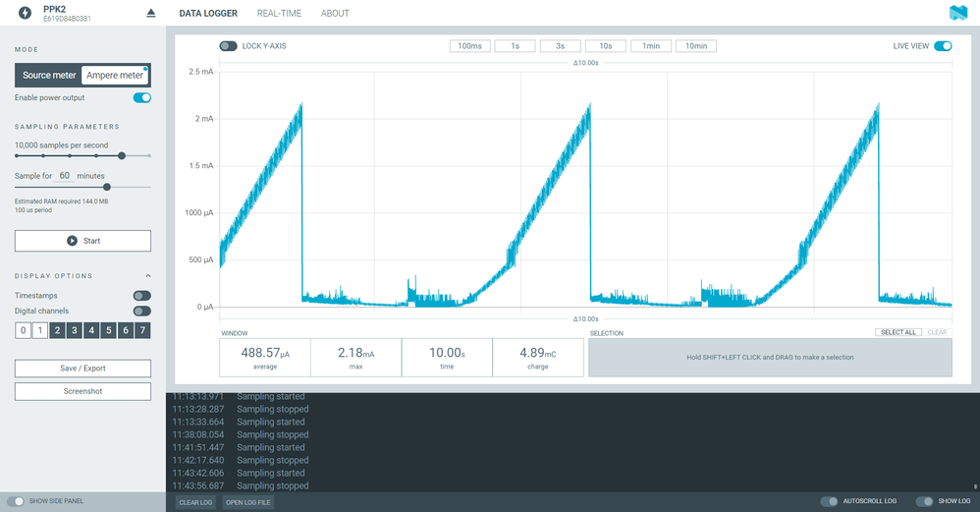Toggle digital channel 5
980x512 pixels.
tap(109, 330)
